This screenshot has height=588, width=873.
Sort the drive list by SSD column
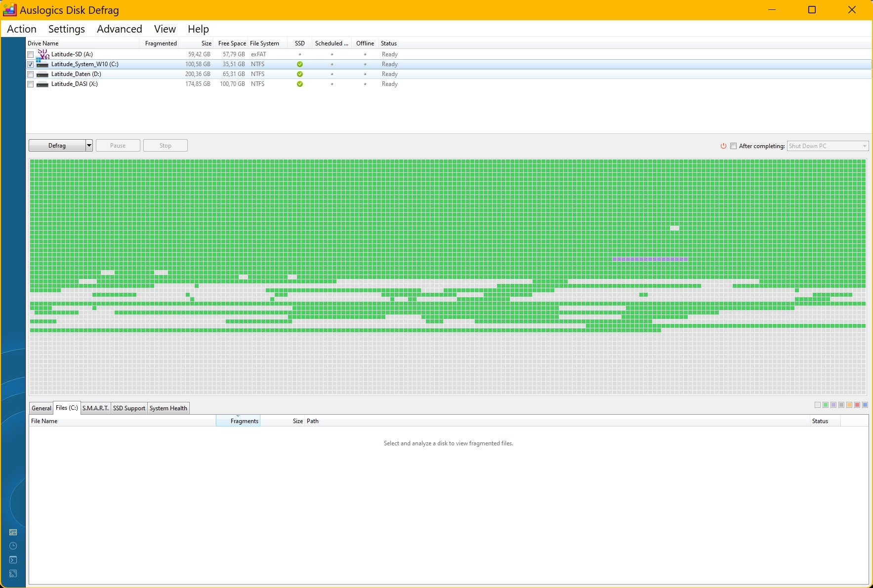(300, 43)
